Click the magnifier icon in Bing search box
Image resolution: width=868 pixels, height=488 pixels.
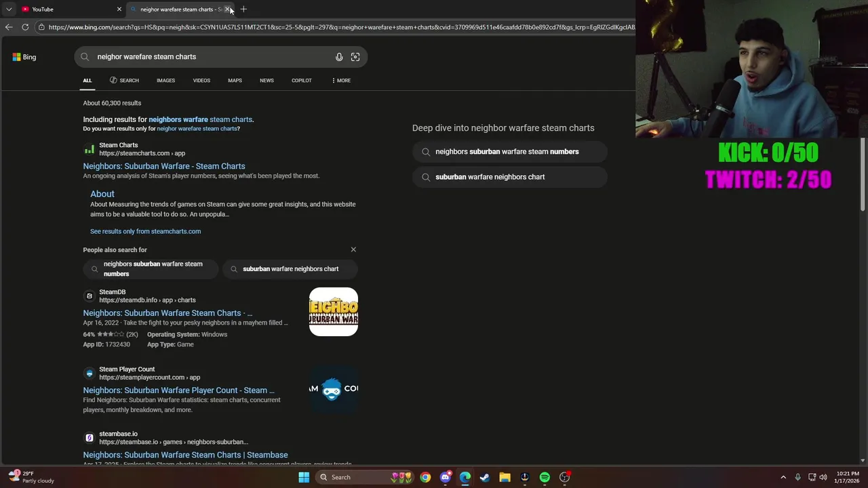click(x=85, y=57)
